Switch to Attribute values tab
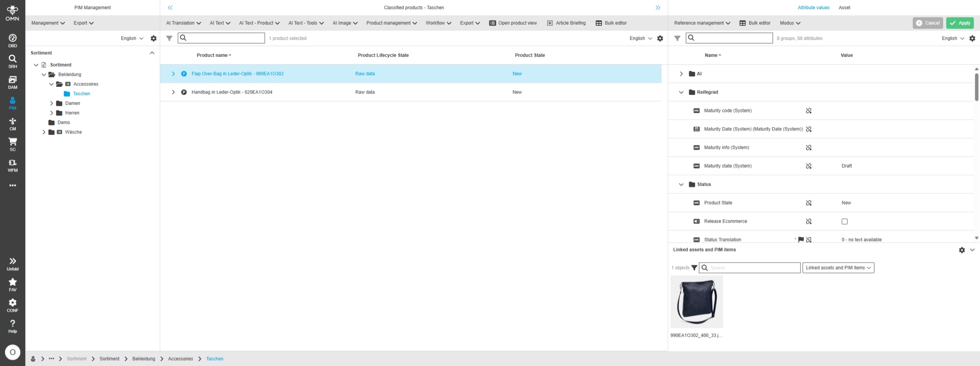980x366 pixels. 814,8
